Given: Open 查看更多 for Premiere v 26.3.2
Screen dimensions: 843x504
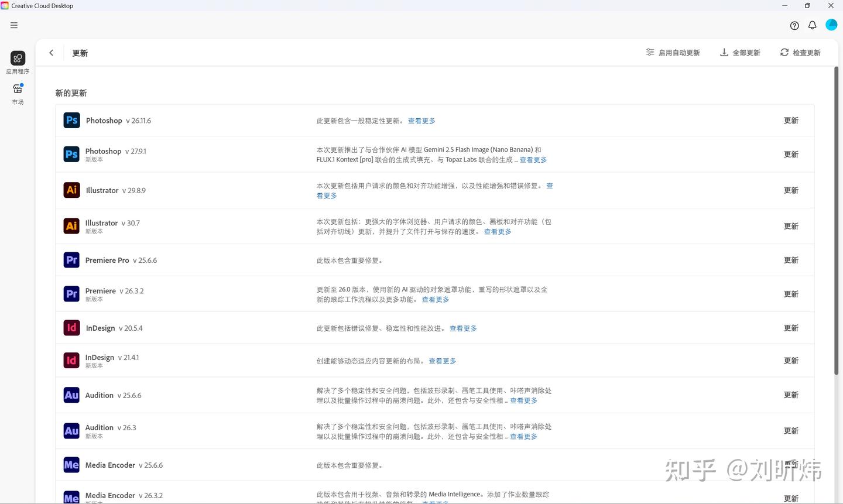Looking at the screenshot, I should [436, 300].
